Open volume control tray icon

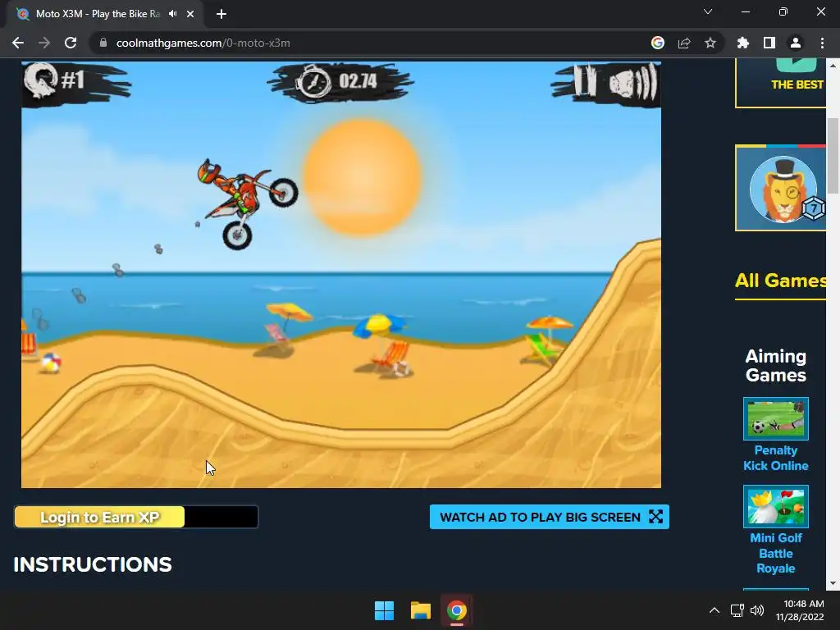[x=757, y=610]
